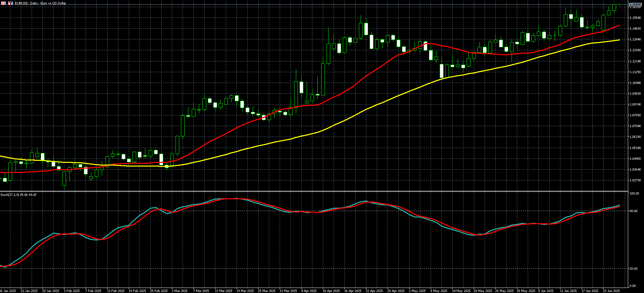Click the 10 Apr 2025 date label

point(331,291)
